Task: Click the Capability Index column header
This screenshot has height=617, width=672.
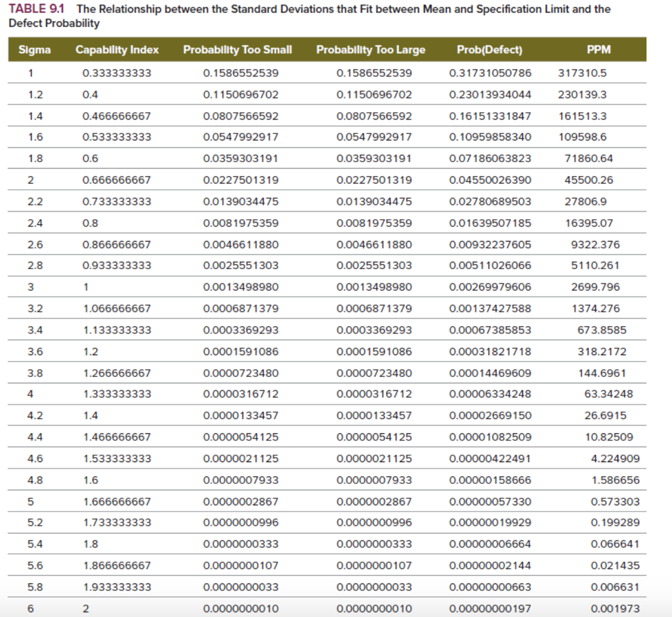Action: (x=117, y=50)
